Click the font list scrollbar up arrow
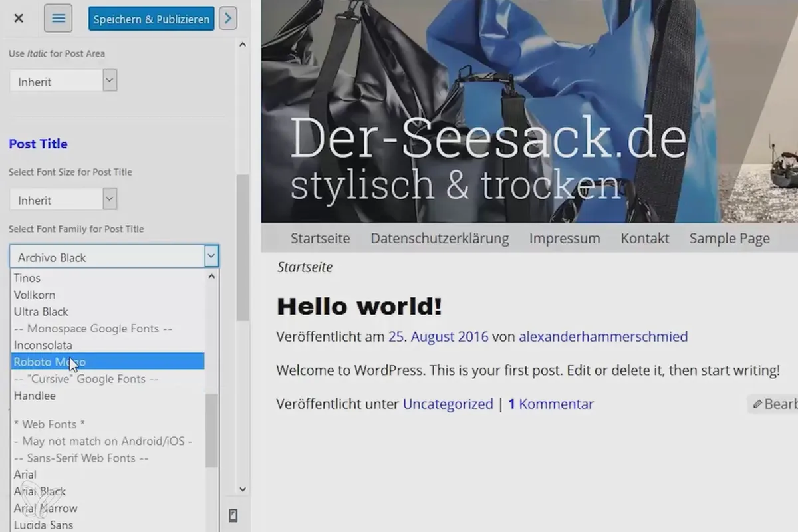Screen dimensions: 798x532 212,276
